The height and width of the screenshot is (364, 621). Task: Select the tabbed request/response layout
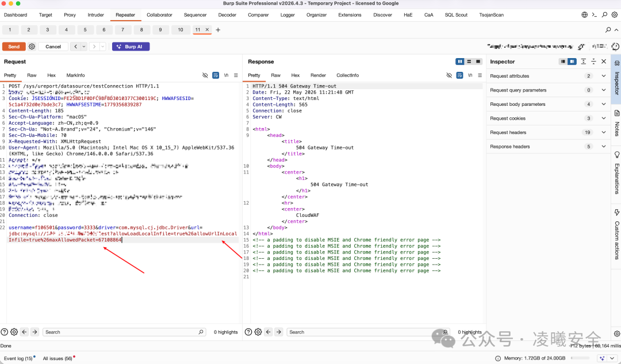click(478, 62)
